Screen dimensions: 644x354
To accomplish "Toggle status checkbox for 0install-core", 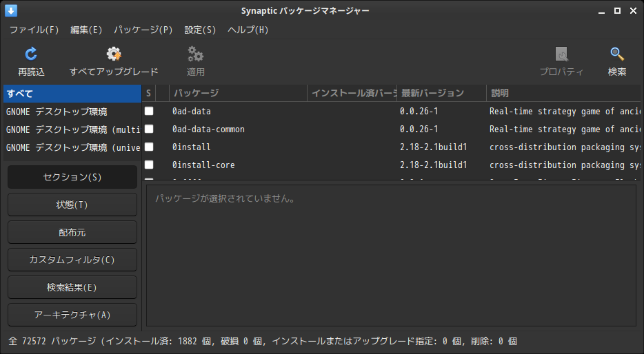I will click(x=149, y=165).
